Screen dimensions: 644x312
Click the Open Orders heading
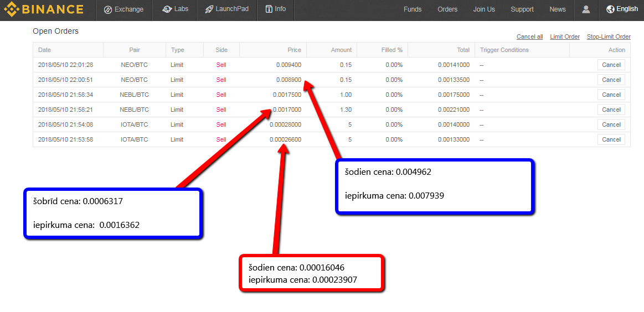click(x=55, y=31)
